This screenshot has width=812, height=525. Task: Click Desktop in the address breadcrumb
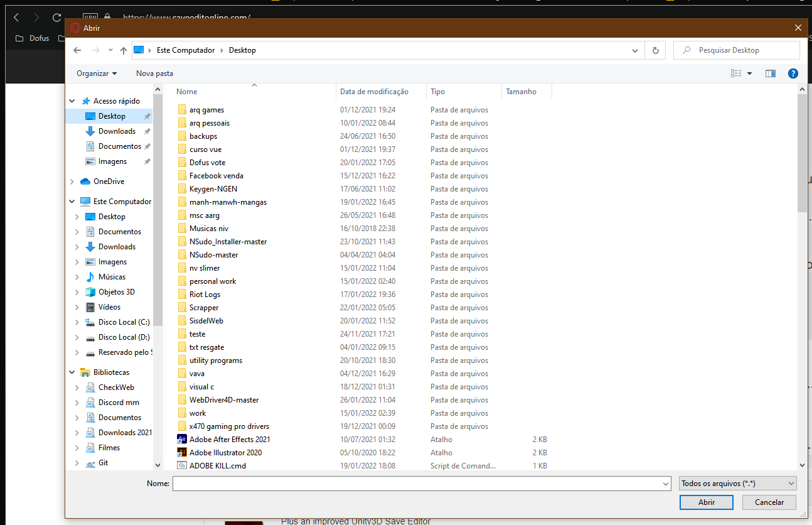[x=242, y=50]
